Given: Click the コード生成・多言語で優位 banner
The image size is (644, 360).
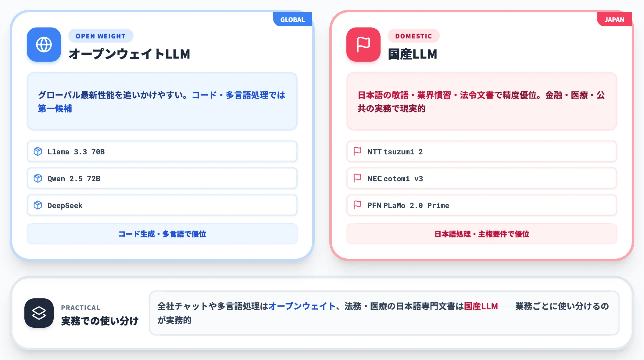Looking at the screenshot, I should 162,234.
